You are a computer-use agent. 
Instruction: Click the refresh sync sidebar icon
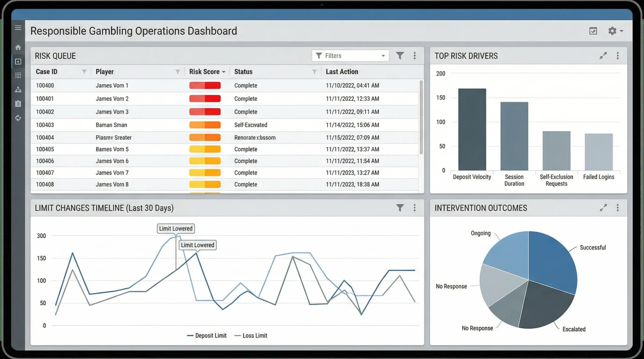point(18,118)
